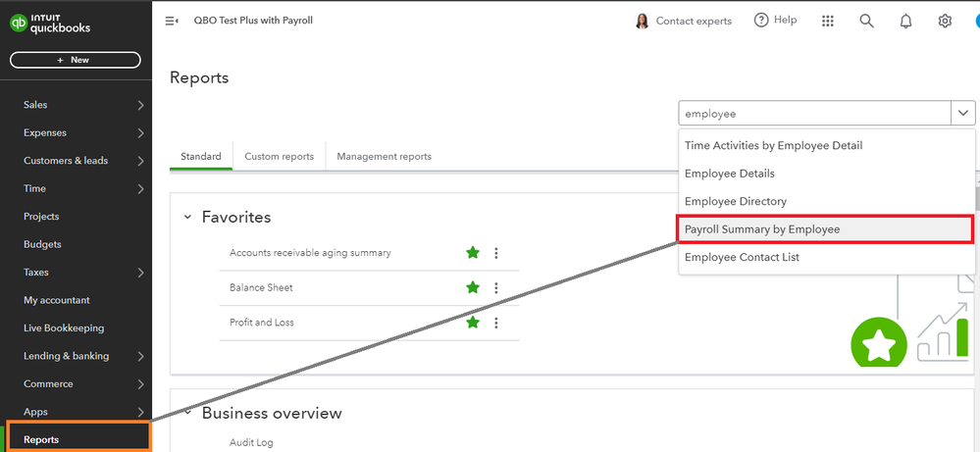Collapse the navigation with the hamburger icon
Image resolution: width=980 pixels, height=452 pixels.
pos(172,21)
